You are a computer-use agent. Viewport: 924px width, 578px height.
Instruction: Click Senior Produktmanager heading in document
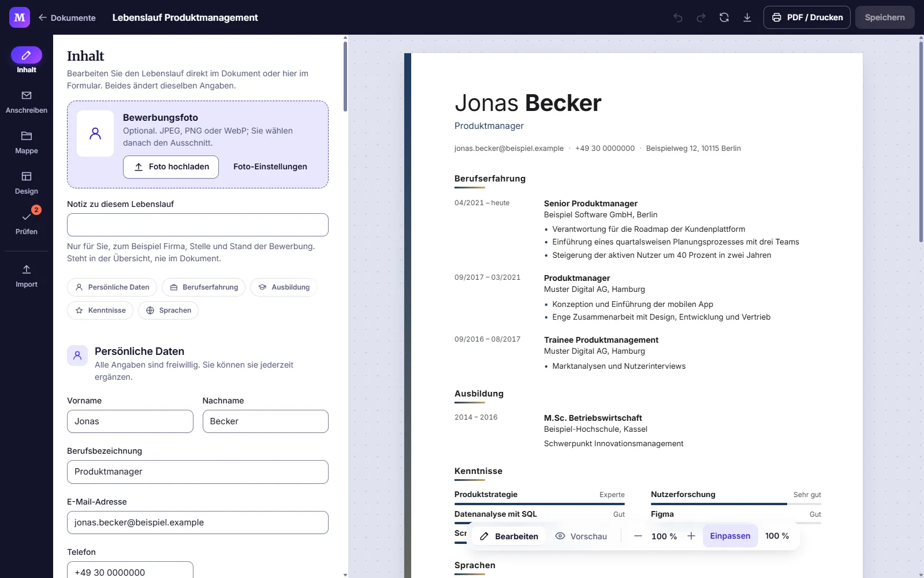click(591, 203)
